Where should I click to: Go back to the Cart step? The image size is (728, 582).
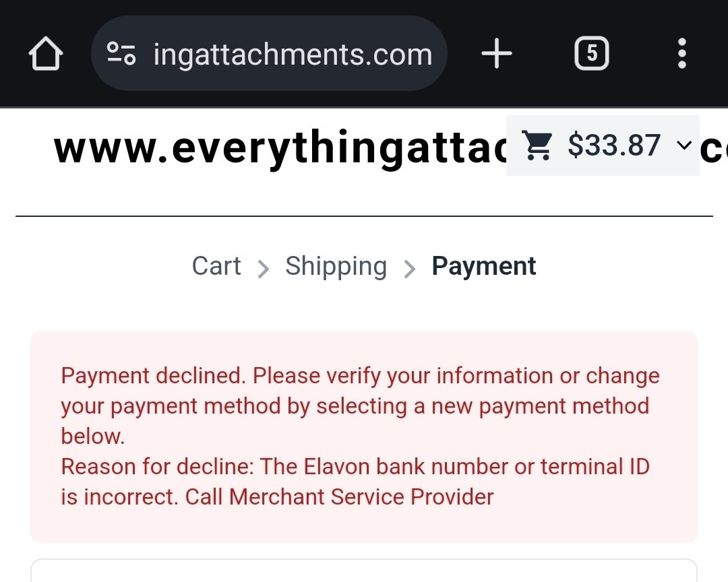(216, 266)
